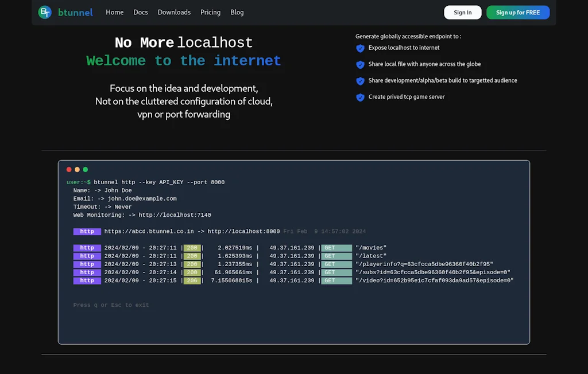
Task: View the Pricing page
Action: pos(210,12)
